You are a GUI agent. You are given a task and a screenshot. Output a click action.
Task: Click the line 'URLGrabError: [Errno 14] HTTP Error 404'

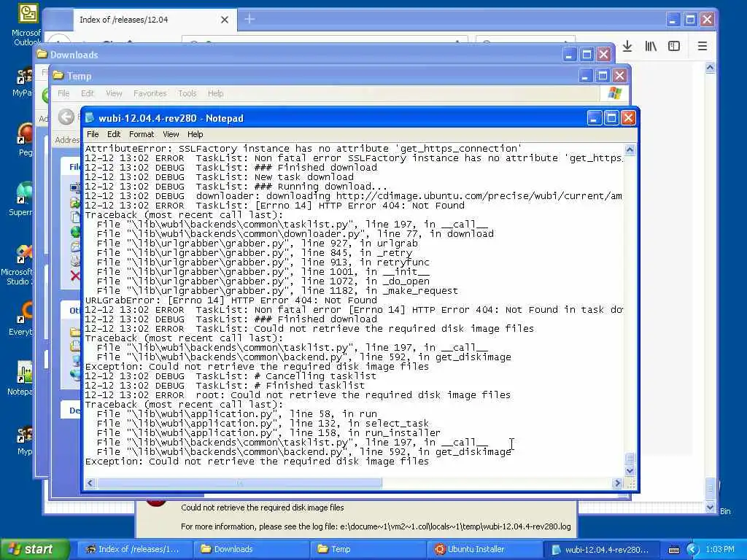pos(231,300)
